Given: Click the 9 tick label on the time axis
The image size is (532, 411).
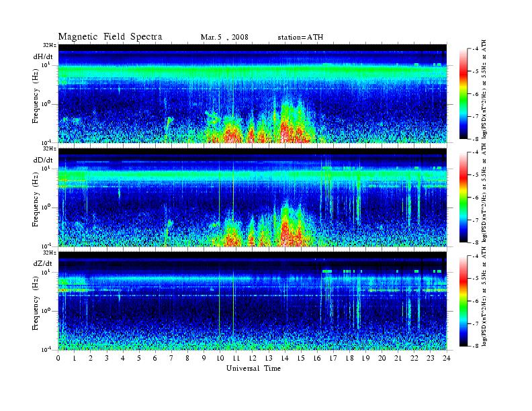Looking at the screenshot, I should tap(204, 359).
